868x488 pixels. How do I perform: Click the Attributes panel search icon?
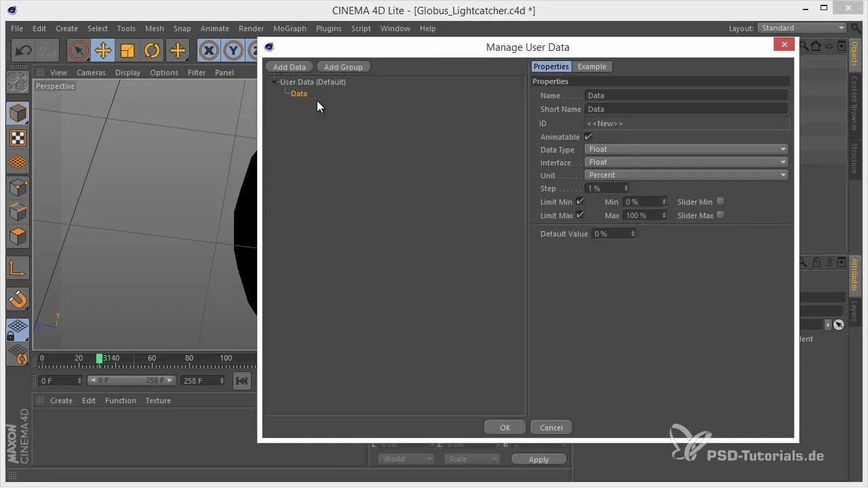(804, 262)
